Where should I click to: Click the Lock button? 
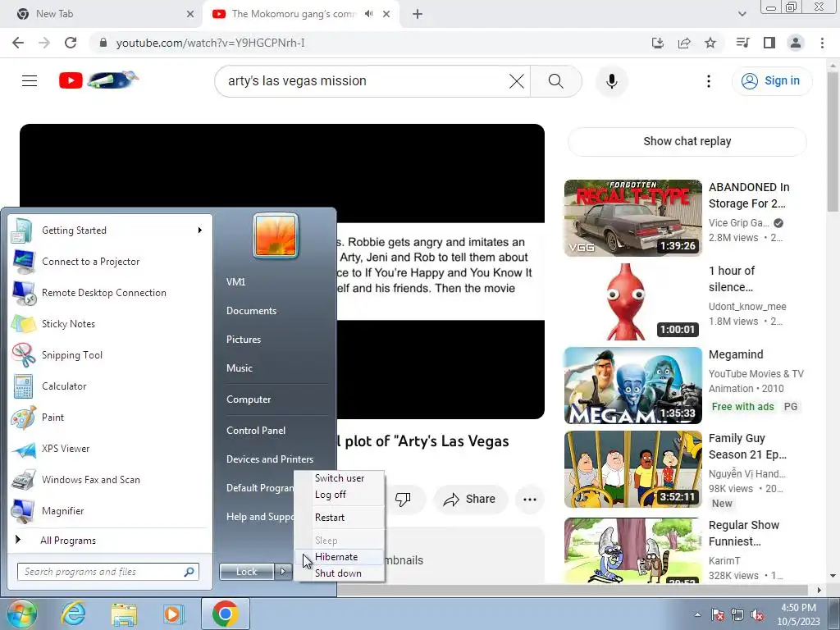tap(247, 572)
